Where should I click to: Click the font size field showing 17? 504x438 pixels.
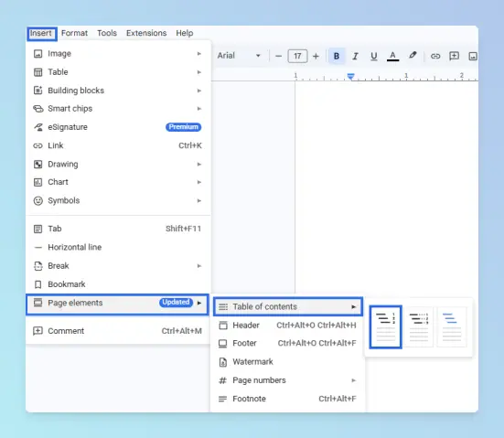(x=297, y=57)
